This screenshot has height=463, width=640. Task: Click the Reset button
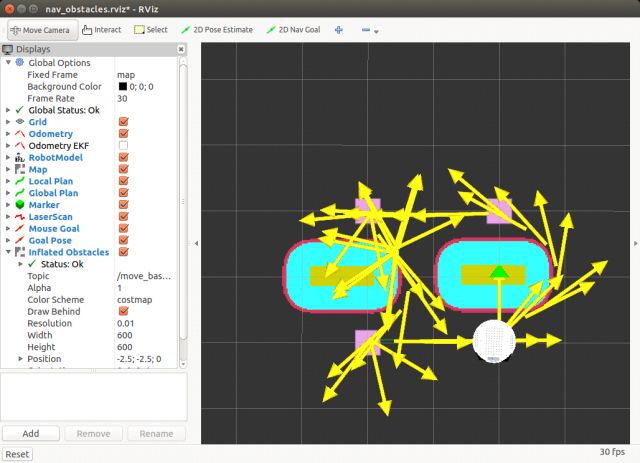[x=18, y=454]
